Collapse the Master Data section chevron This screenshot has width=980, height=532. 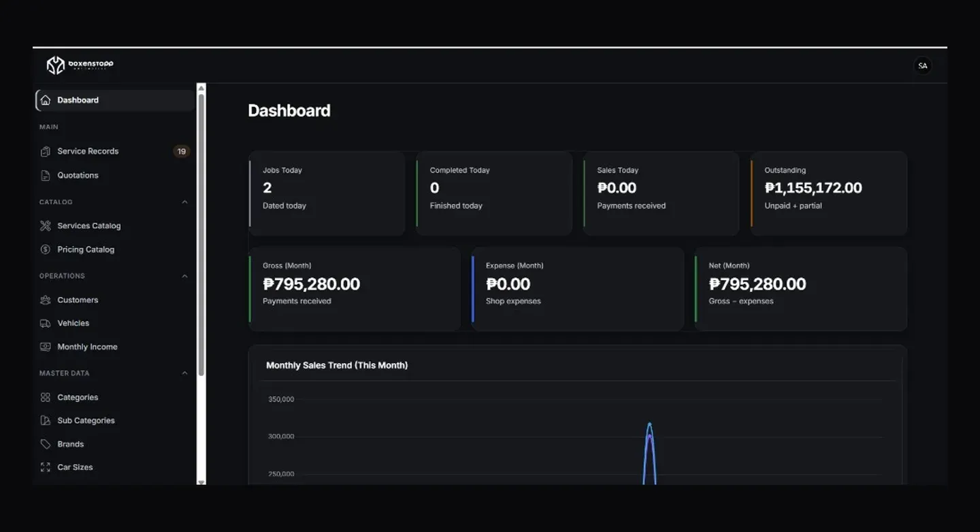coord(184,373)
